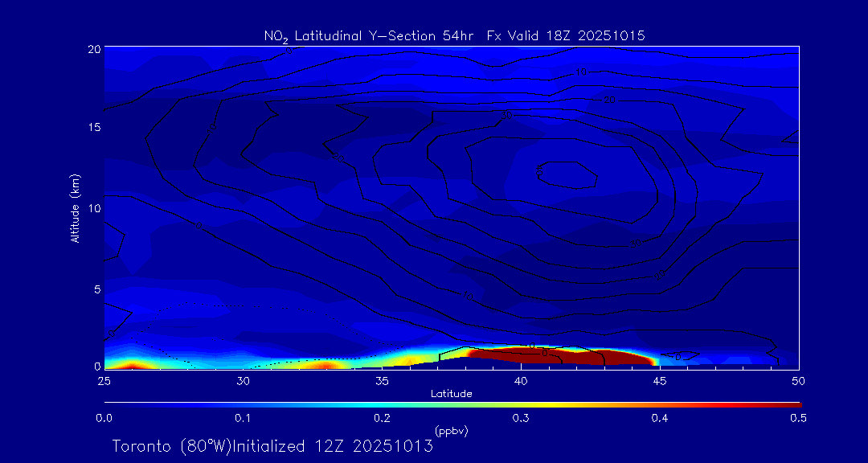This screenshot has width=868, height=463.
Task: Click the 15 tick label on altitude axis
Action: (x=94, y=128)
